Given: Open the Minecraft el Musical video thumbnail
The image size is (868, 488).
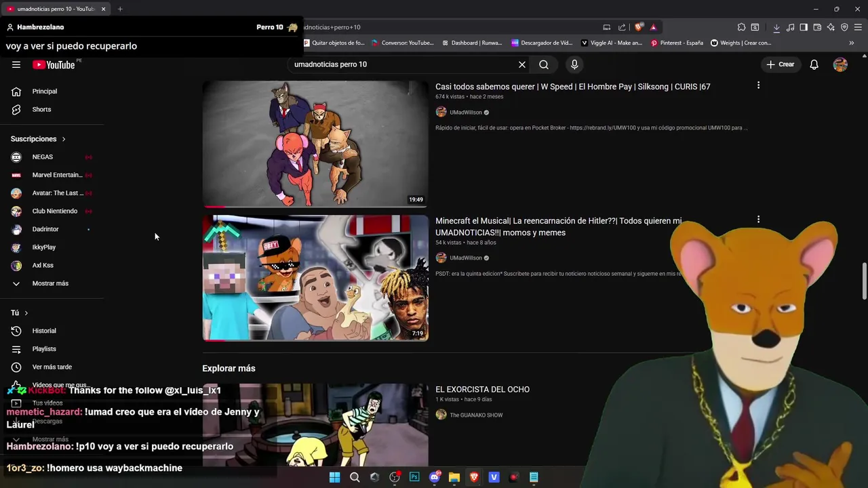Looking at the screenshot, I should 315,278.
